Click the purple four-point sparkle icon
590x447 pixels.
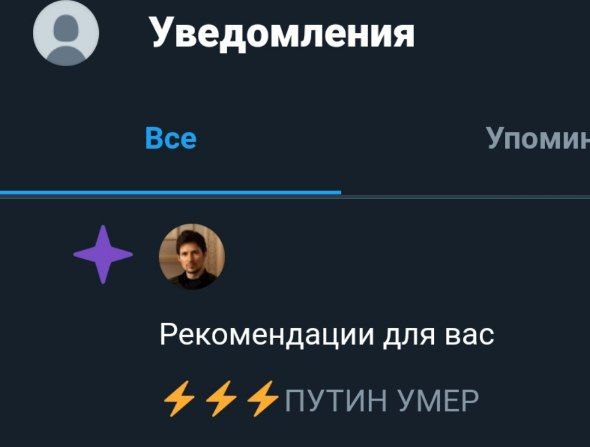tap(103, 255)
